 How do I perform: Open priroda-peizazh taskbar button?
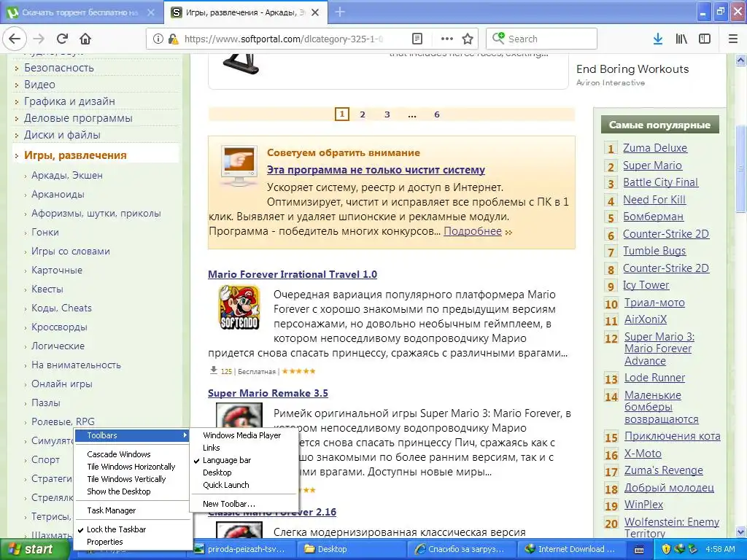pos(244,549)
